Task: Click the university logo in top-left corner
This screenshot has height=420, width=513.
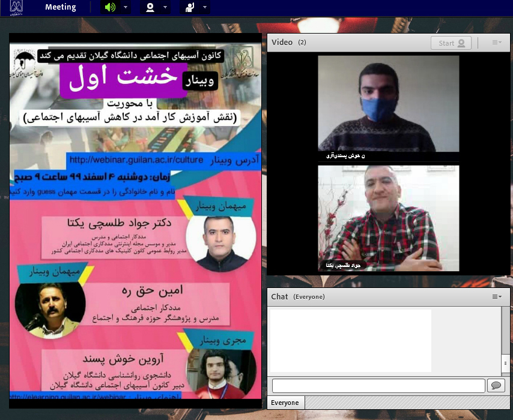Action: coord(17,7)
